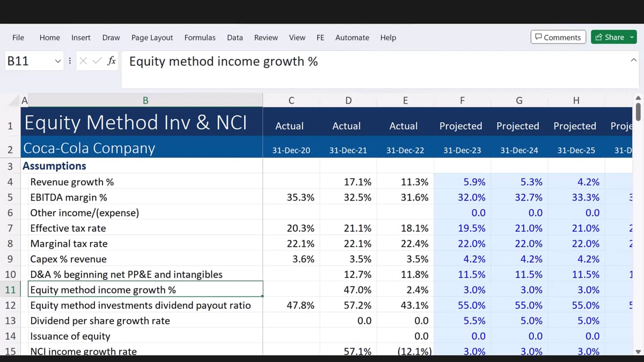Expand the Name Box dropdown arrow

[57, 61]
